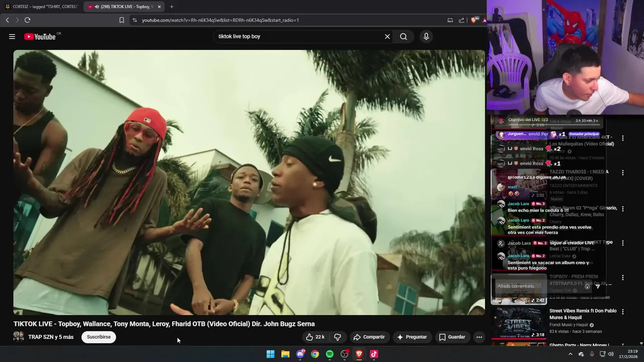Subscribe using the Suscribirse button
Viewport: 644px width, 362px height.
99,337
